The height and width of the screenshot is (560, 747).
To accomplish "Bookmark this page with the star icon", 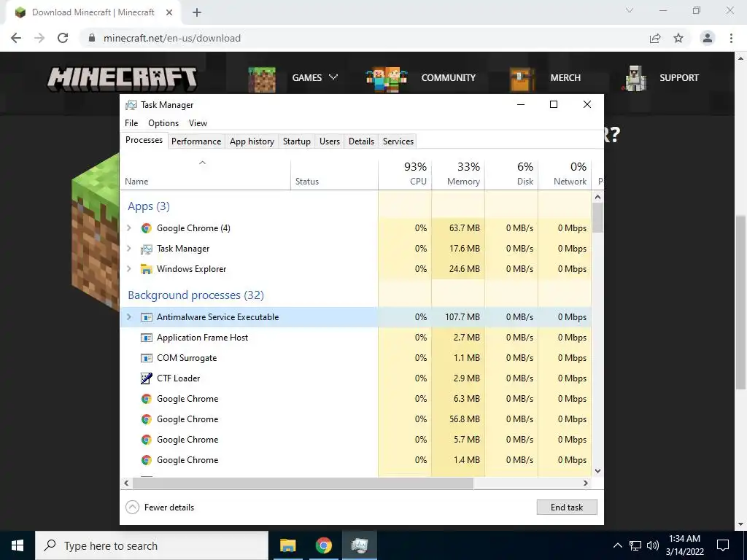I will coord(678,38).
